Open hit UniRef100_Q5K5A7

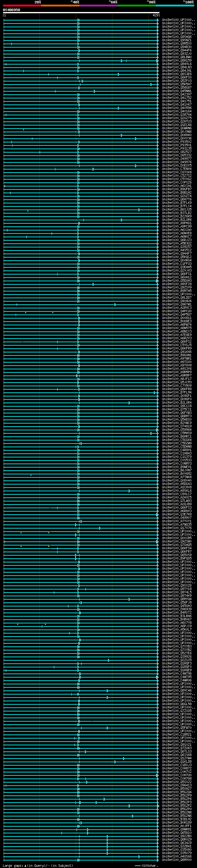[x=176, y=84]
